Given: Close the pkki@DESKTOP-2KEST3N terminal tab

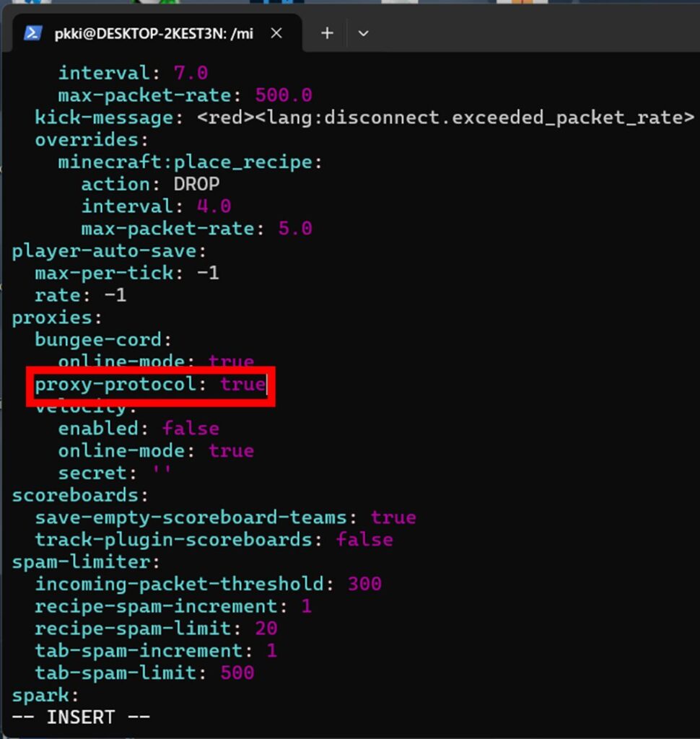Looking at the screenshot, I should tap(276, 32).
